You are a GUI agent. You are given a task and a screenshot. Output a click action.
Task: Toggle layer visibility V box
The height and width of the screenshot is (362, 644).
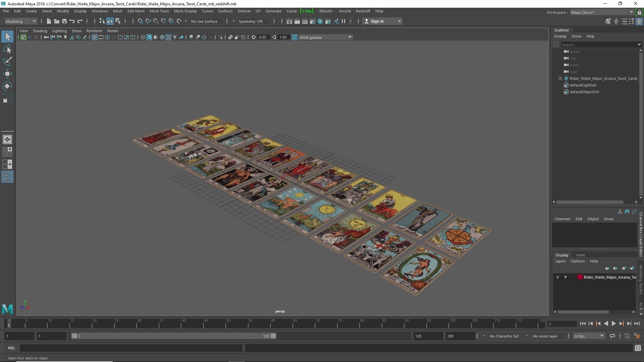[557, 277]
